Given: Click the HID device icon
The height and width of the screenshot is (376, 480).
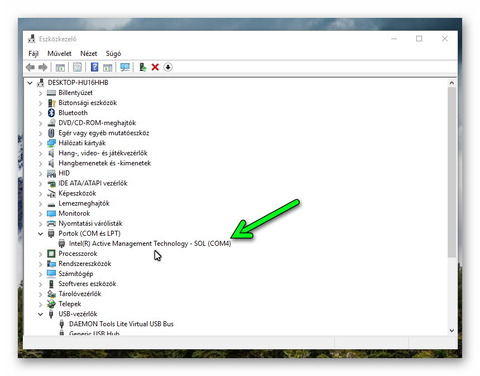Looking at the screenshot, I should 51,174.
